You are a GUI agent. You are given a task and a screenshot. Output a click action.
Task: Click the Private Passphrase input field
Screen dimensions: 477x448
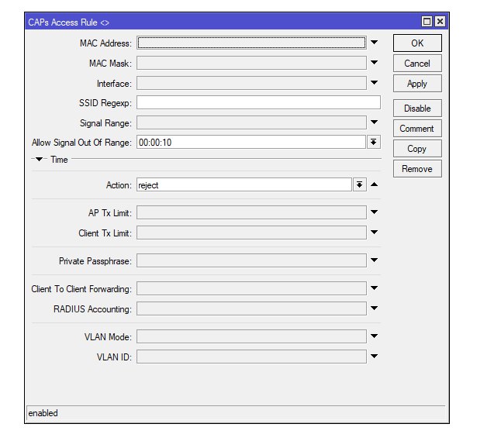pyautogui.click(x=251, y=260)
